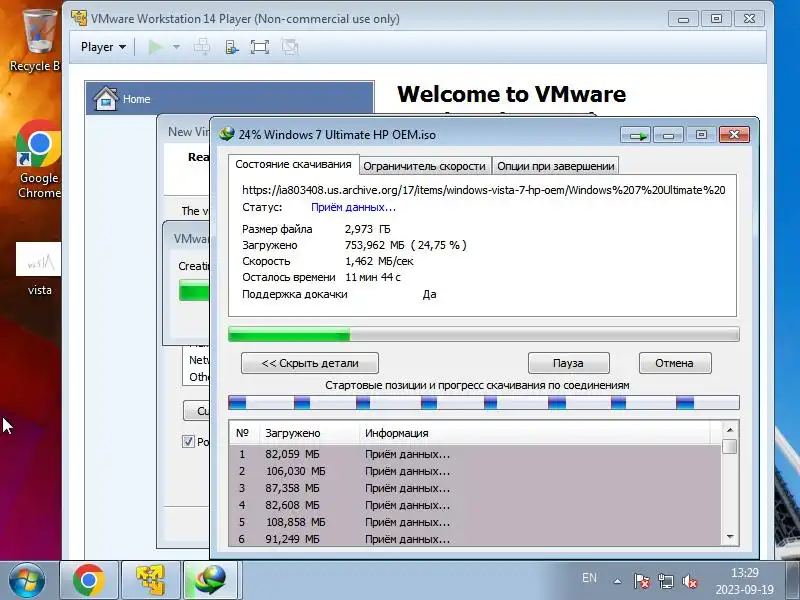Click the muted volume icon in tray
Screen dimensions: 800x600
pyautogui.click(x=690, y=581)
